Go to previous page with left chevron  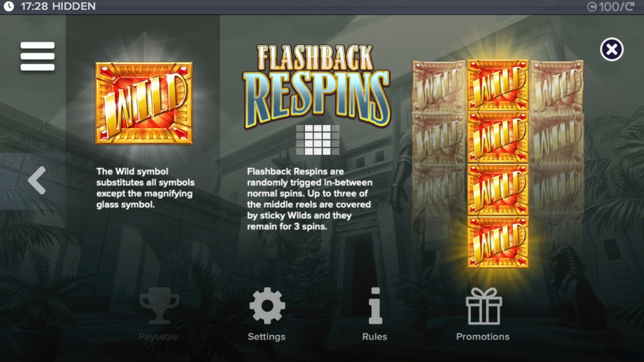tap(37, 180)
